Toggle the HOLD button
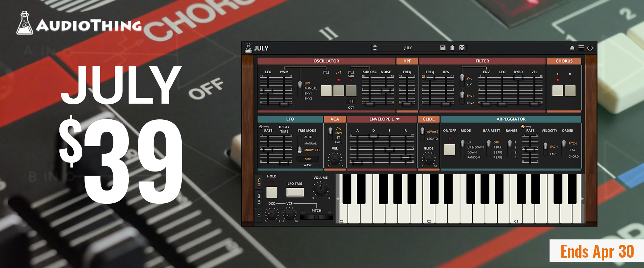Viewport: 644px width, 268px height. click(x=272, y=192)
